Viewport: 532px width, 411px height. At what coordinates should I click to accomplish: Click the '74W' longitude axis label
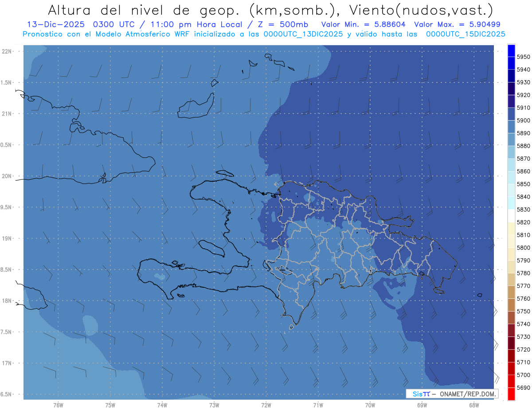coord(162,405)
